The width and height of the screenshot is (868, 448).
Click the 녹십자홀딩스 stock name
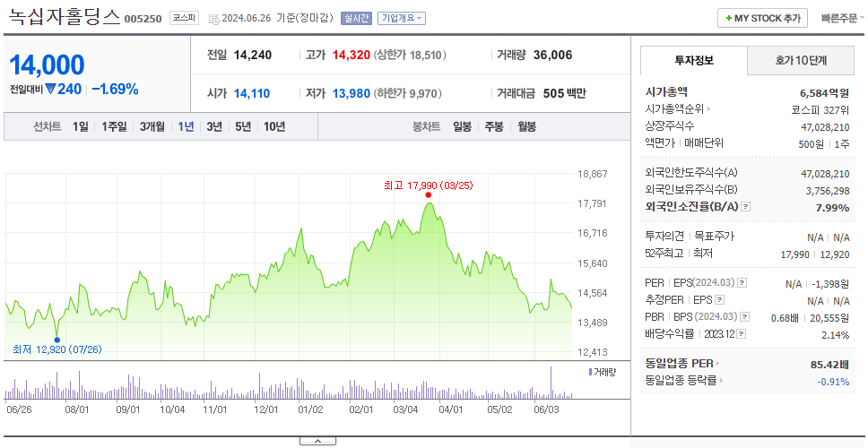65,17
